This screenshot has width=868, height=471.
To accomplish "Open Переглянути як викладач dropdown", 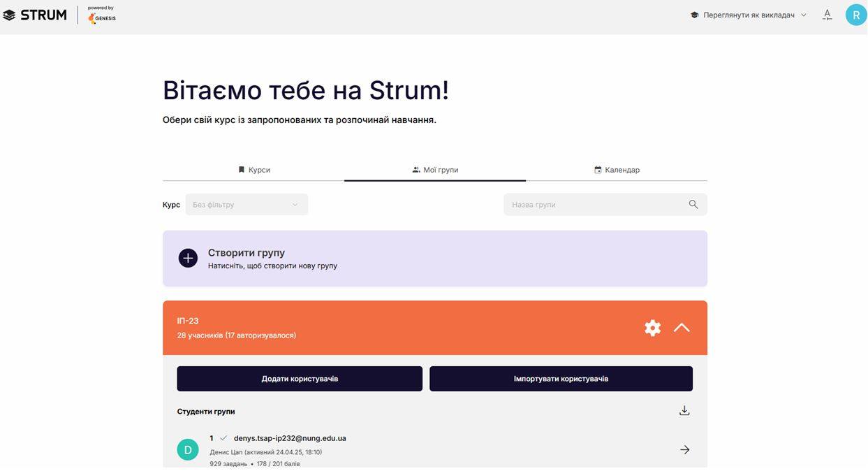I will coord(749,15).
